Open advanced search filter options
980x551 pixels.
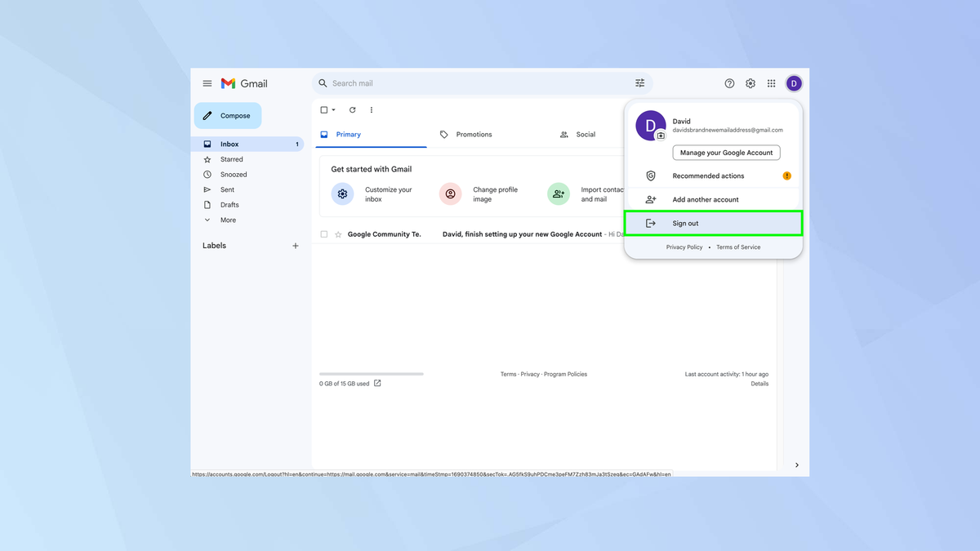[640, 82]
